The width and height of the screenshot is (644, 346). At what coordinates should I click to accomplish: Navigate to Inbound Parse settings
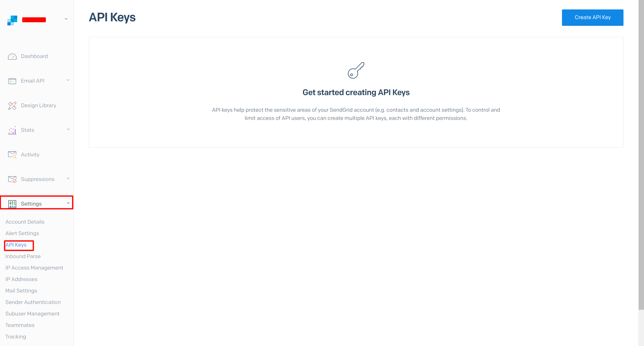23,256
